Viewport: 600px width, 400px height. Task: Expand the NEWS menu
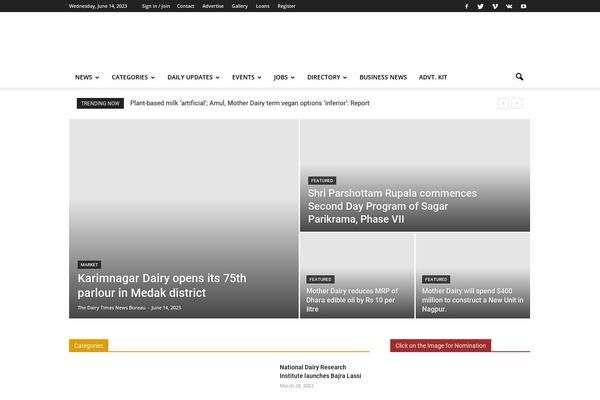click(87, 77)
